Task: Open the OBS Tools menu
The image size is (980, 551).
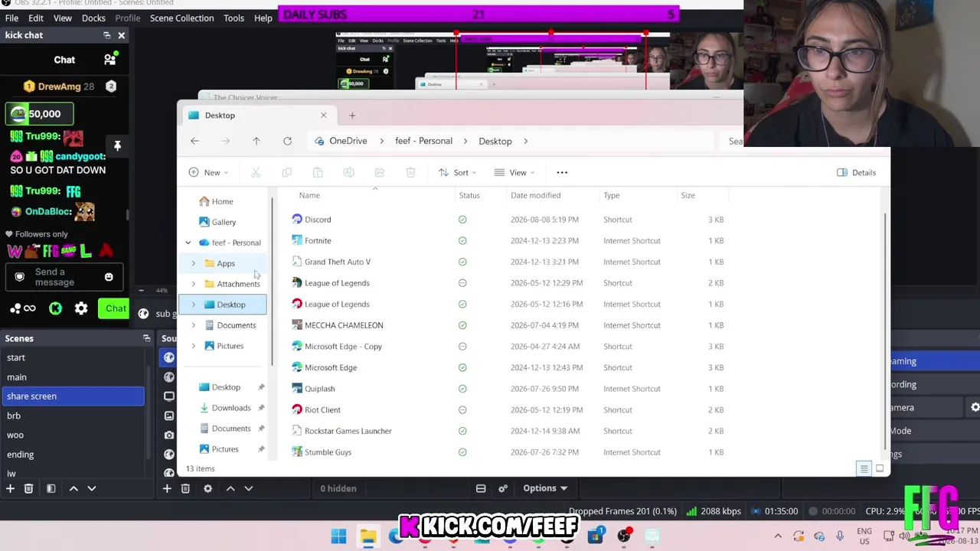Action: (x=234, y=18)
